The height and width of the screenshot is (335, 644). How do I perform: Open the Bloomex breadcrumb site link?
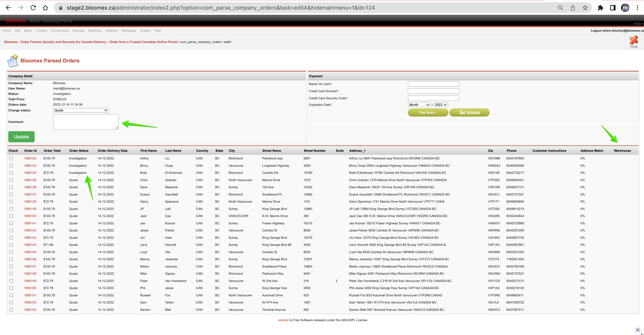(91, 42)
